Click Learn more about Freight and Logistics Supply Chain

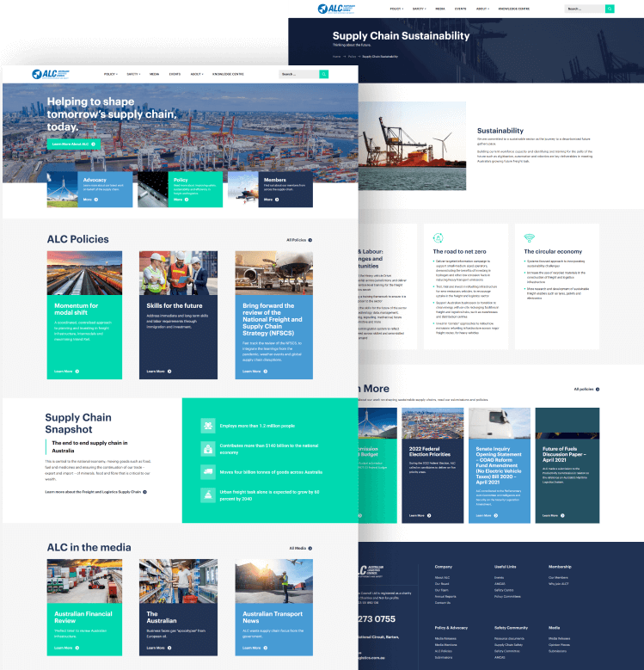click(x=95, y=492)
